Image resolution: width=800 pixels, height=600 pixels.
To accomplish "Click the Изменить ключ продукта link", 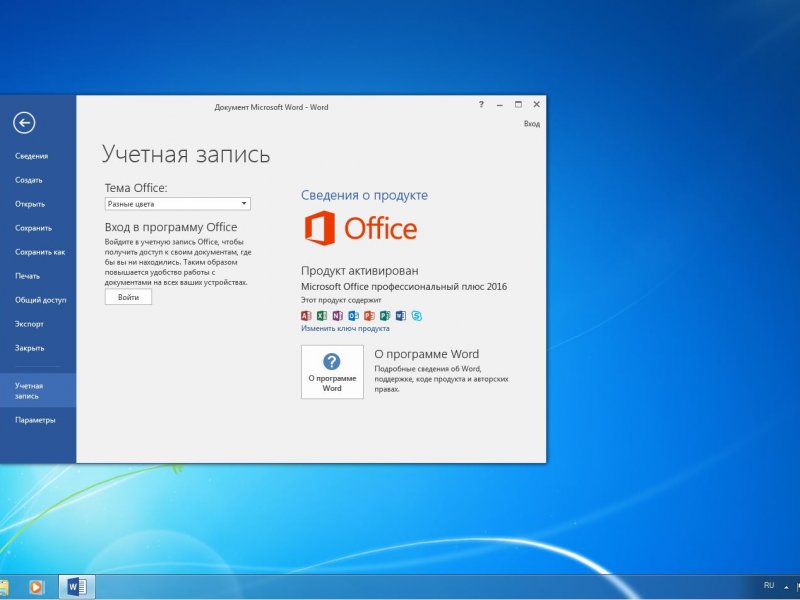I will click(345, 329).
